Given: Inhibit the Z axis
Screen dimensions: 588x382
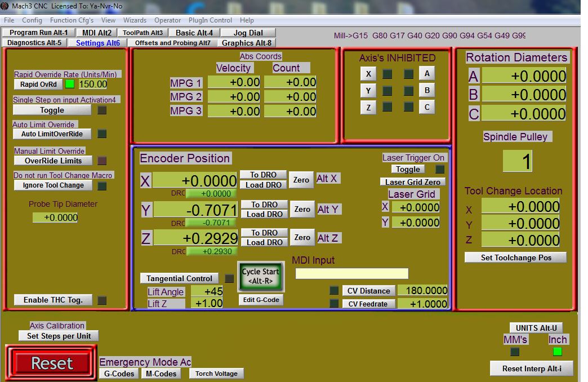Looking at the screenshot, I should click(x=368, y=107).
